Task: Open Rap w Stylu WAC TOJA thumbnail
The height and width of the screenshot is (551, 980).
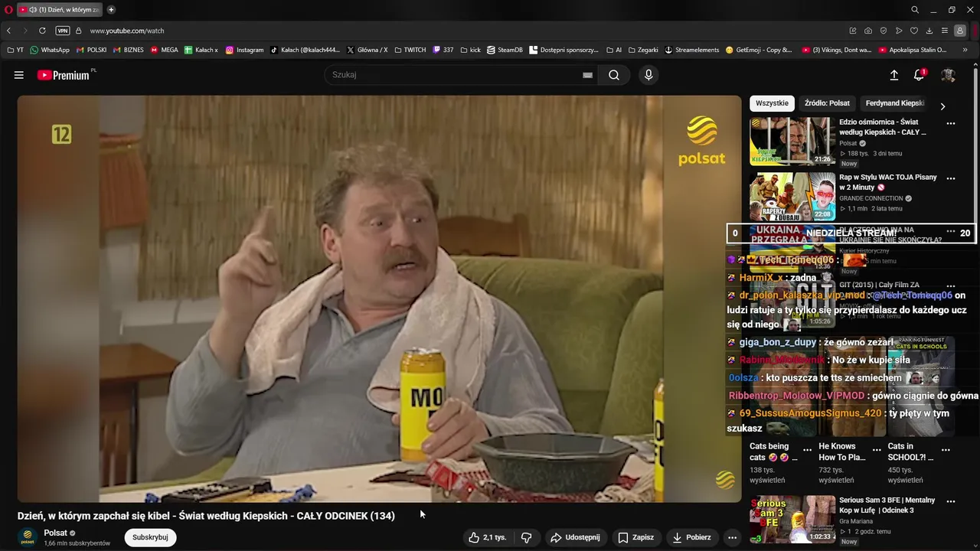Action: point(792,197)
